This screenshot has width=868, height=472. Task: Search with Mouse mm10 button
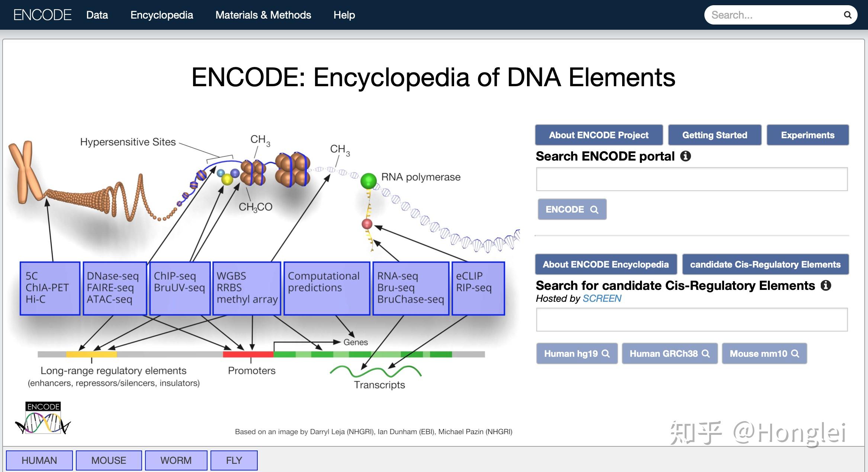[x=764, y=353]
